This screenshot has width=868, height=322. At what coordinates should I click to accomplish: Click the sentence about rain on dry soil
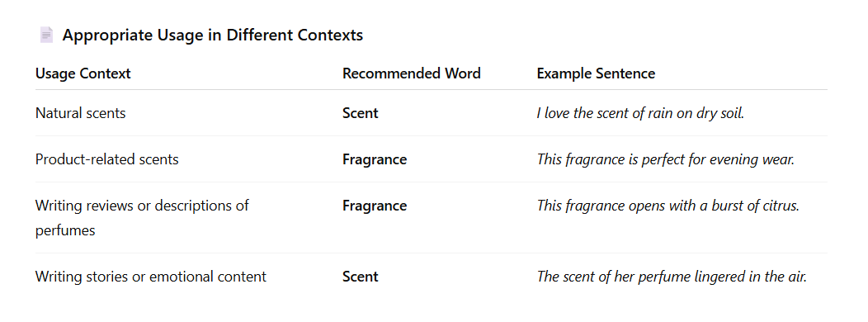click(640, 113)
